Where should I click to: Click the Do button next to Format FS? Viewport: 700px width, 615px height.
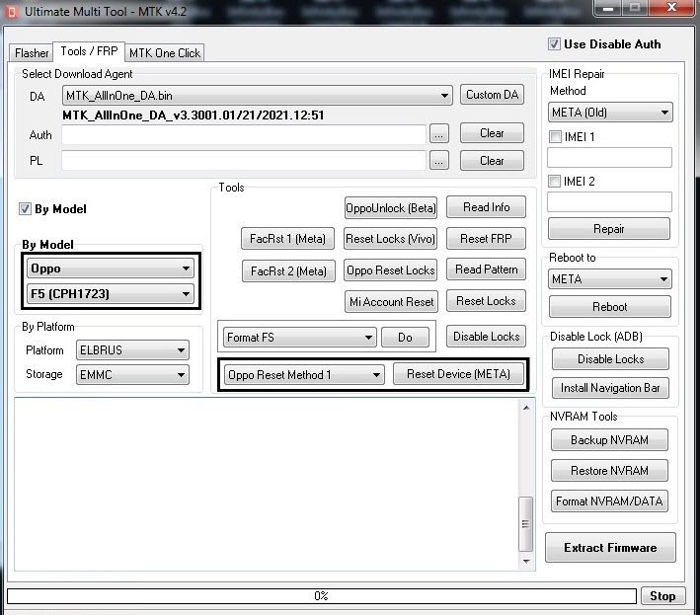click(x=405, y=338)
